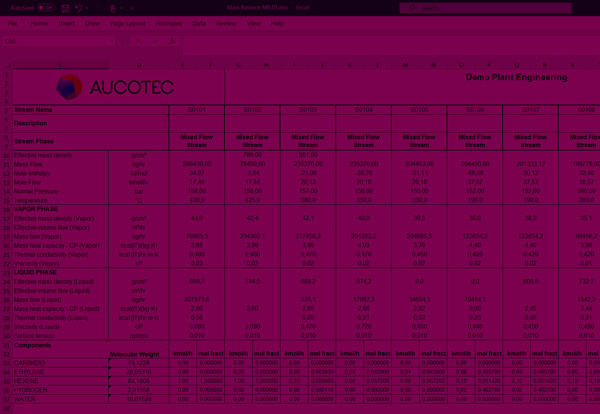Screen dimensions: 600x414
Task: Click the 'Demo Plant Engineering' title cell
Action: pyautogui.click(x=516, y=77)
